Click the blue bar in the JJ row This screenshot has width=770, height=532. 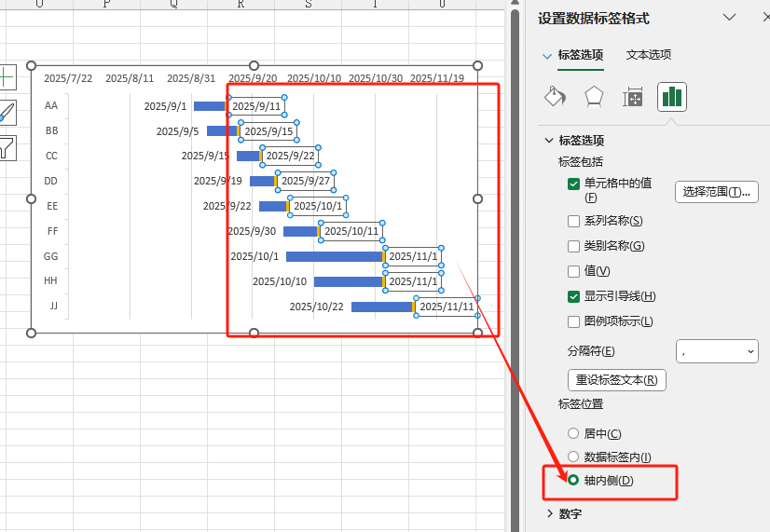pos(381,307)
